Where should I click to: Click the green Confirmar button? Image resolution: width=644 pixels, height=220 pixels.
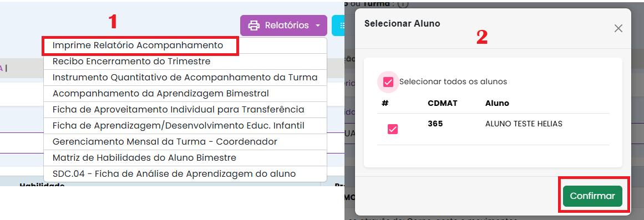(x=592, y=196)
